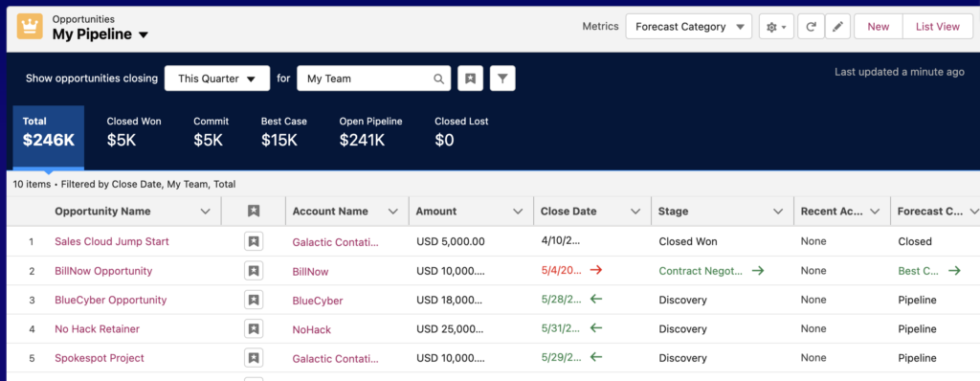Click green arrow next to Contract Negot... stage
The height and width of the screenshot is (381, 980).
pos(758,271)
